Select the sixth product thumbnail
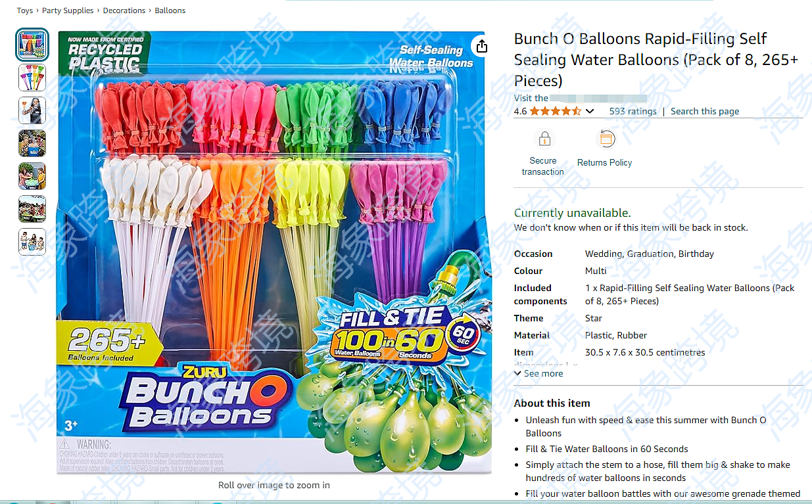The width and height of the screenshot is (812, 504). coord(32,209)
